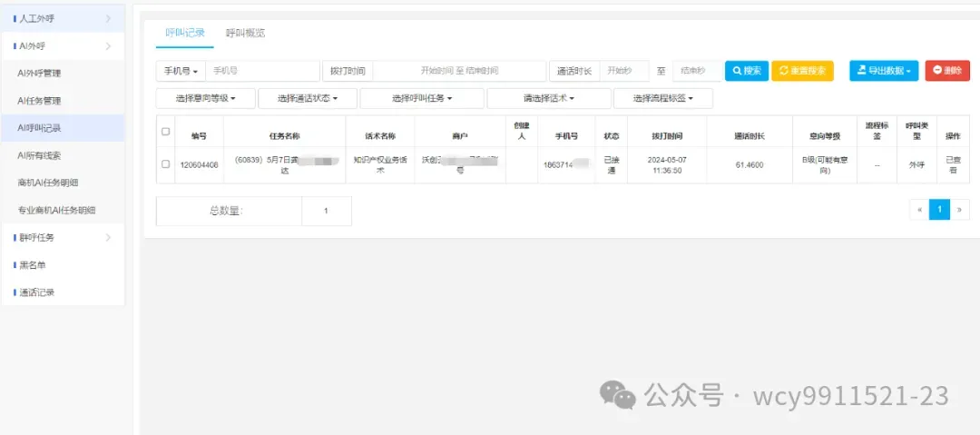This screenshot has height=435, width=980.
Task: Select page 1 in pagination
Action: 939,210
